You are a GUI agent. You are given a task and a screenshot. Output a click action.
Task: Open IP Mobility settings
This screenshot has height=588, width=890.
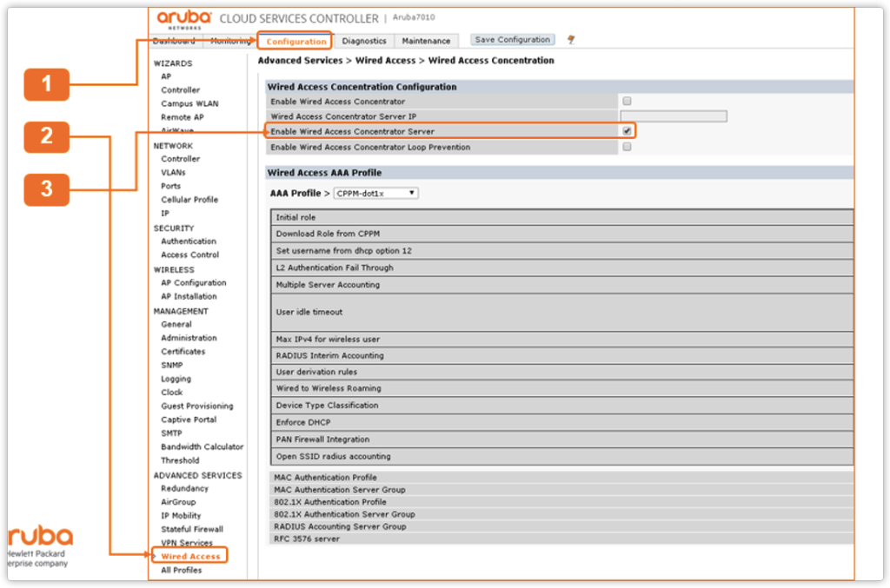[181, 515]
